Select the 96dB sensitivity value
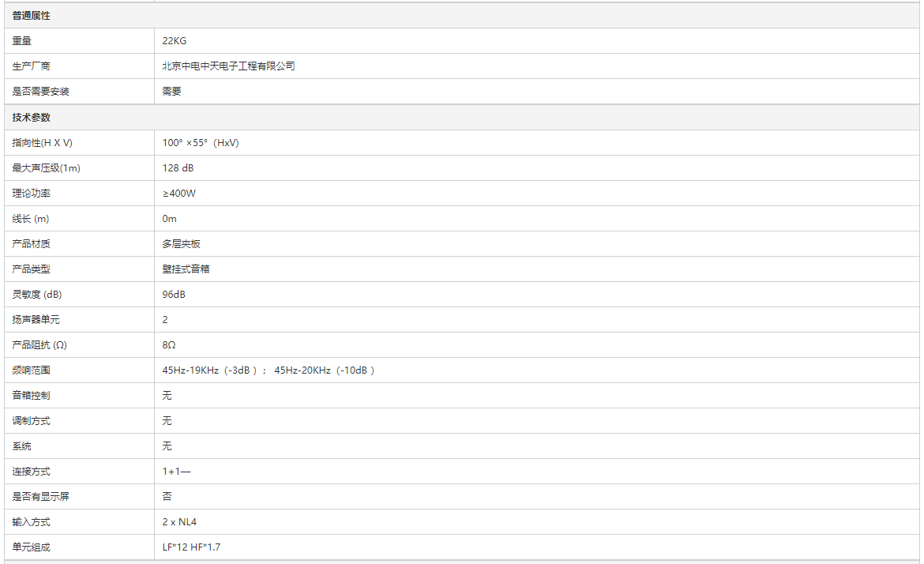The height and width of the screenshot is (564, 924). tap(175, 295)
